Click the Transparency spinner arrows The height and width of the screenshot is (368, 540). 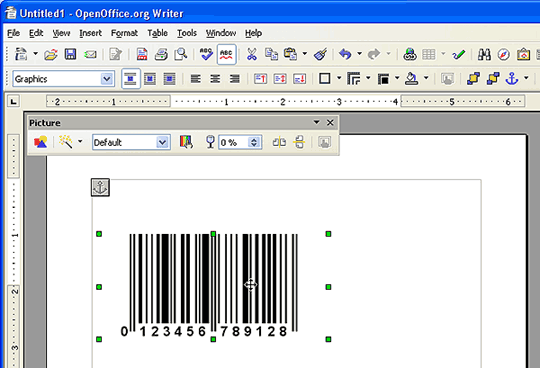click(x=254, y=142)
